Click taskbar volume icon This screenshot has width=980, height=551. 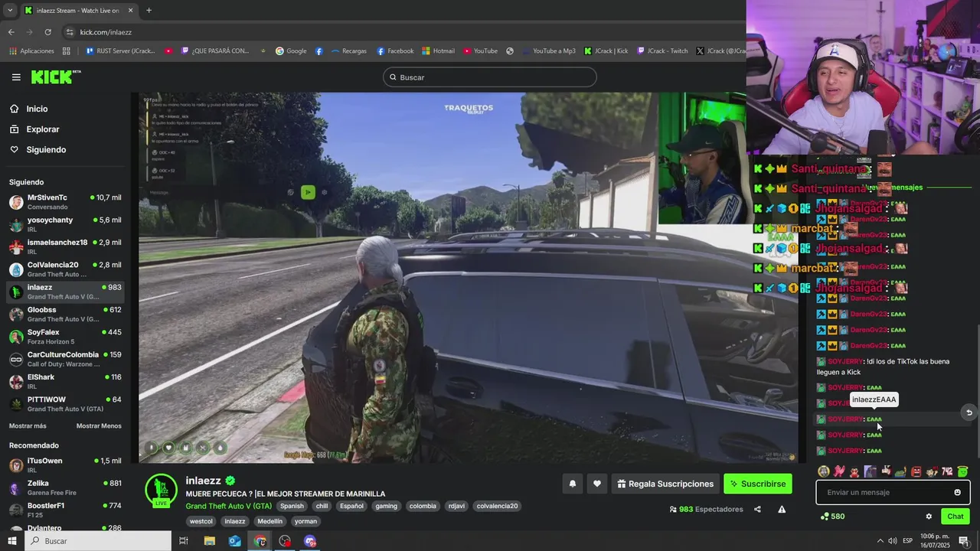tap(892, 541)
